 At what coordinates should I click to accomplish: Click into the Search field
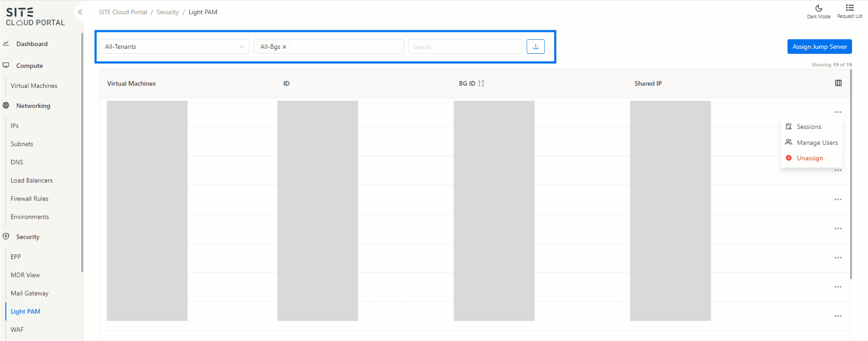465,47
